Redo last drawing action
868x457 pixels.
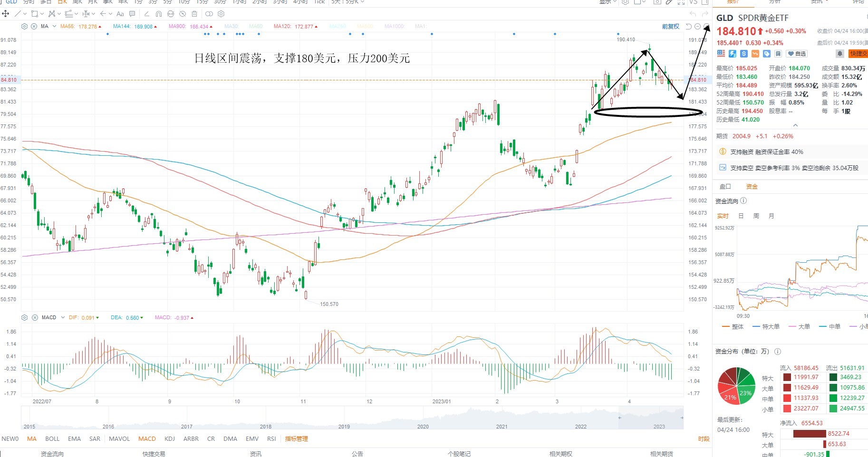tap(705, 14)
